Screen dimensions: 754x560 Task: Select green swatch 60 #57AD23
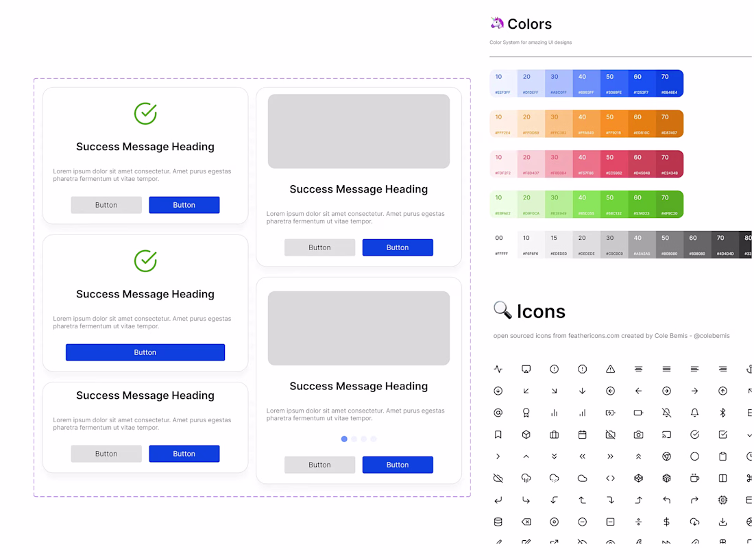click(642, 204)
